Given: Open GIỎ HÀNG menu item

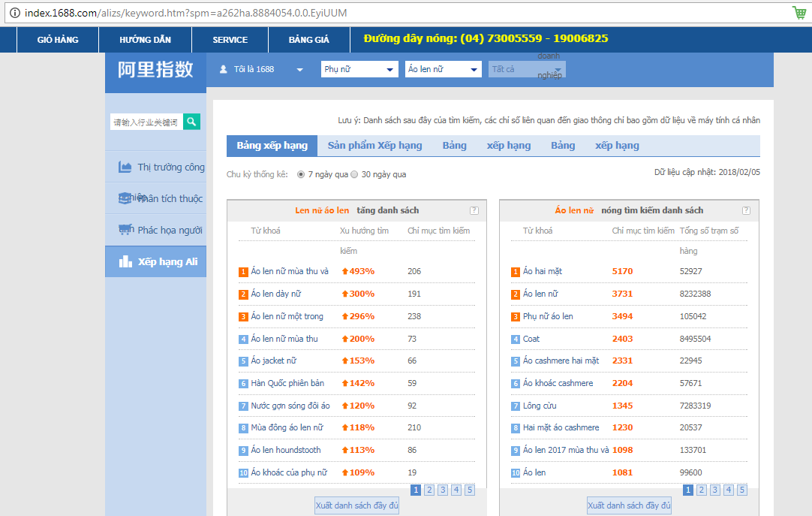Looking at the screenshot, I should [58, 40].
